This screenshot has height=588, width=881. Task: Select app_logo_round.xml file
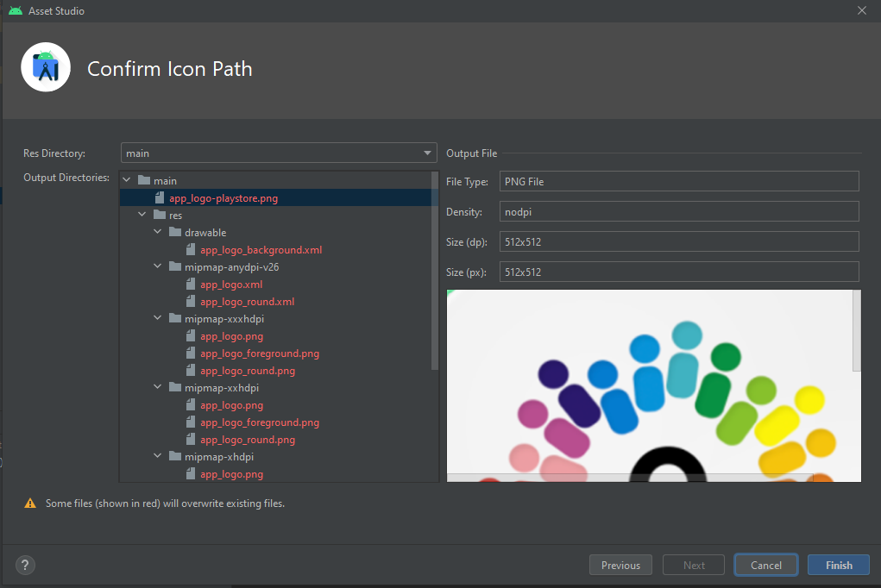(x=247, y=302)
